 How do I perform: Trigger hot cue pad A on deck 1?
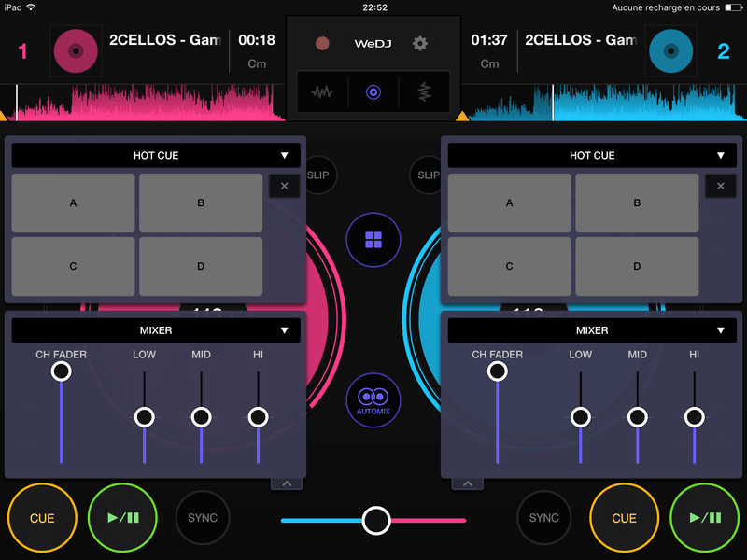[x=74, y=203]
